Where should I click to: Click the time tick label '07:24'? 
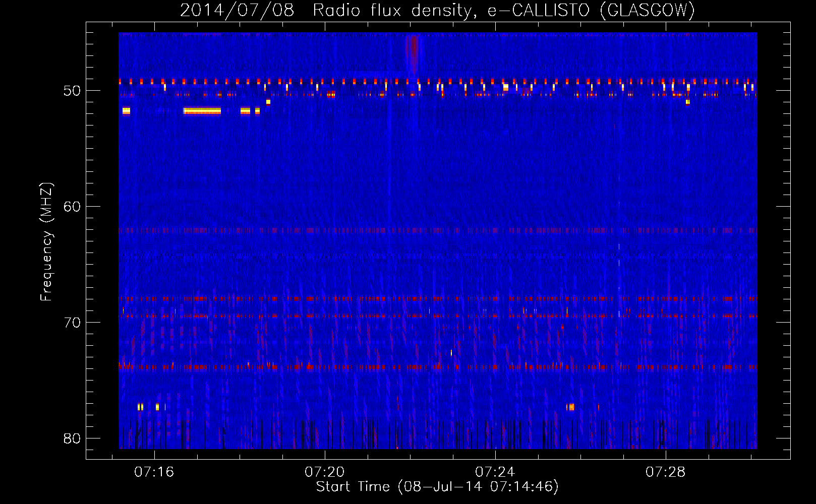(x=495, y=472)
